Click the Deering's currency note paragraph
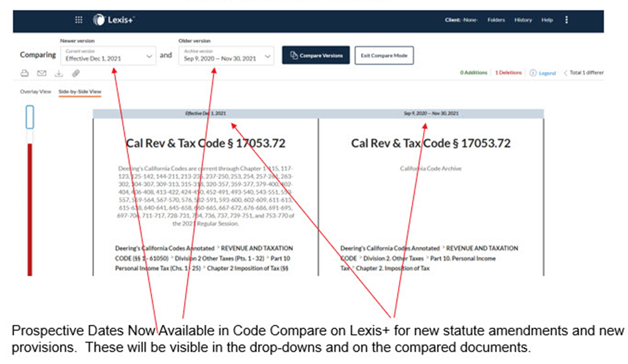This screenshot has height=364, width=628. pyautogui.click(x=206, y=196)
